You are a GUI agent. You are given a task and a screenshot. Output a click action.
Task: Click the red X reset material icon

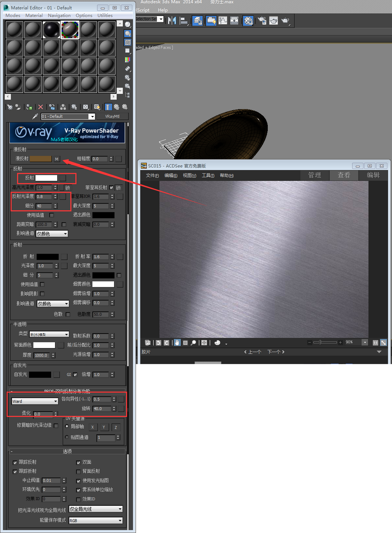pyautogui.click(x=40, y=107)
